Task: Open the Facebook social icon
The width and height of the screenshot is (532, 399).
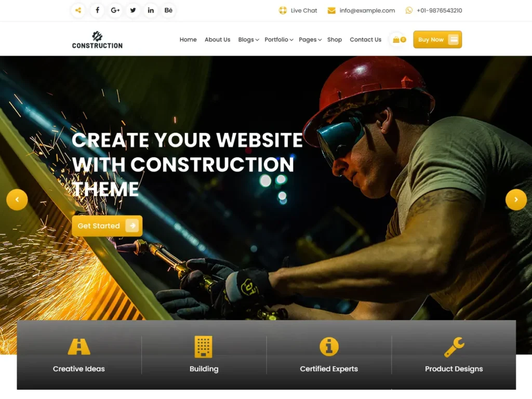Action: point(97,10)
